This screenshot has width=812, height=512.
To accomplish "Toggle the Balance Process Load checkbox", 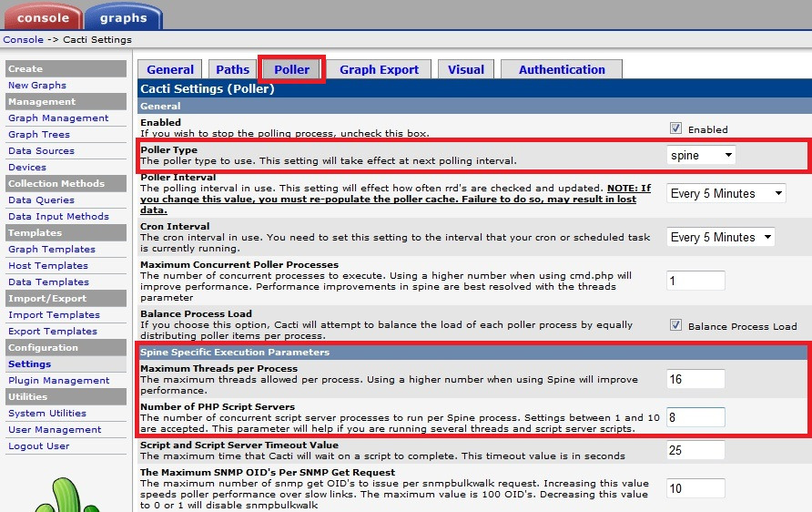I will 675,325.
